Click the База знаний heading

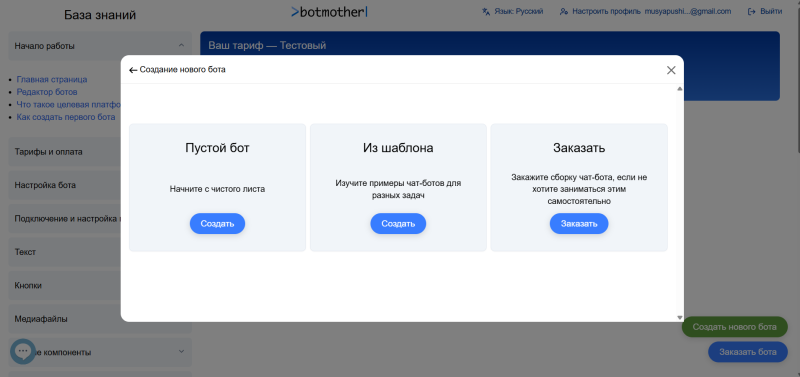click(100, 15)
